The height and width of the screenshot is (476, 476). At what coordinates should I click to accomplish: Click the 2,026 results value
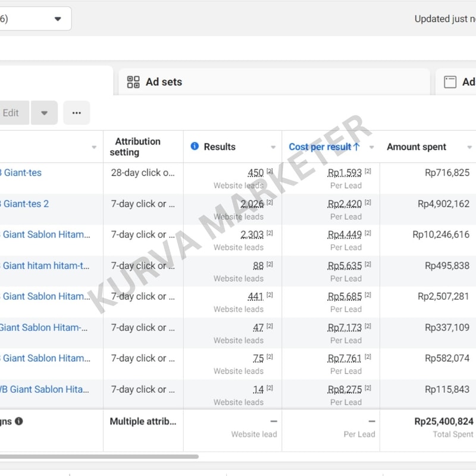(x=252, y=204)
